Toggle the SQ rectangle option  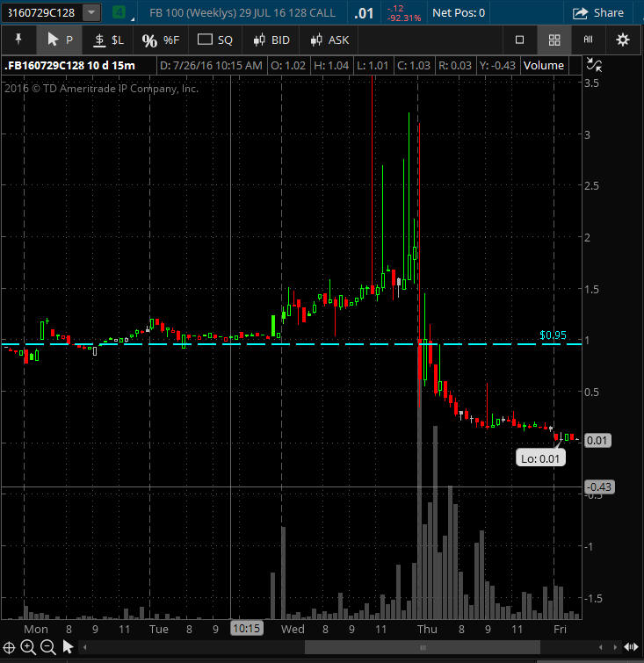pos(215,40)
